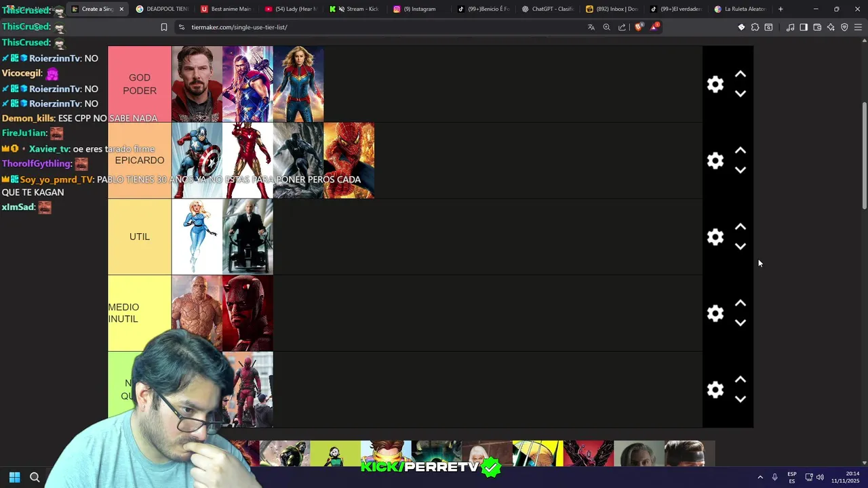
Task: Switch to Stream - Kick tab
Action: tap(355, 9)
